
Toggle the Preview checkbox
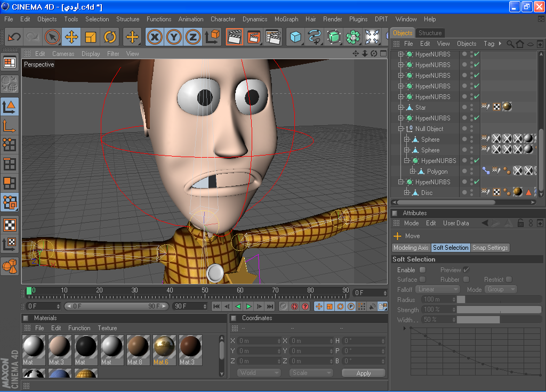[466, 270]
